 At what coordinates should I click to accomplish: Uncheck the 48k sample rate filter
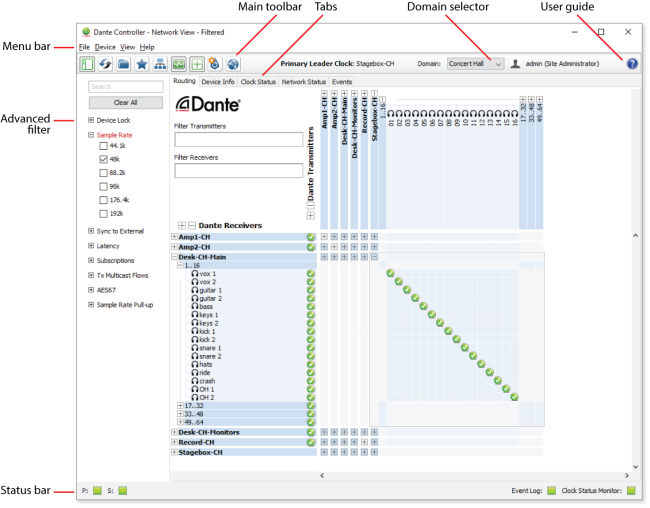point(103,159)
